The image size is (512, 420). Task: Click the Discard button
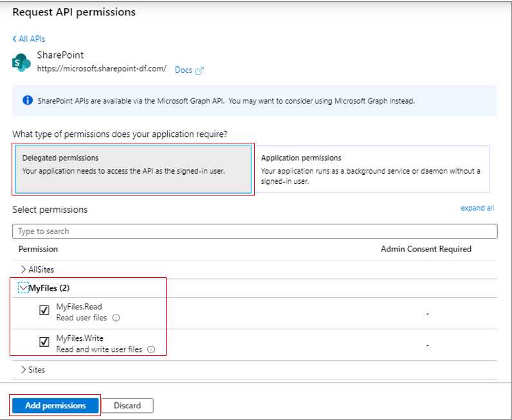(127, 406)
